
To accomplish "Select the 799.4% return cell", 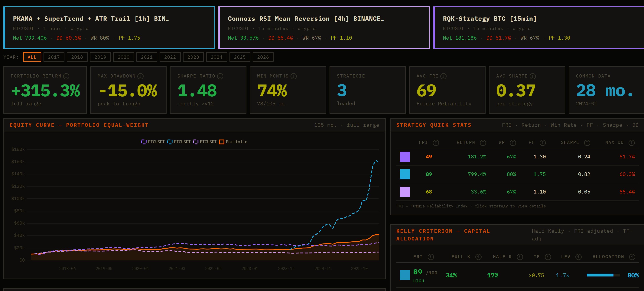I will pos(477,174).
